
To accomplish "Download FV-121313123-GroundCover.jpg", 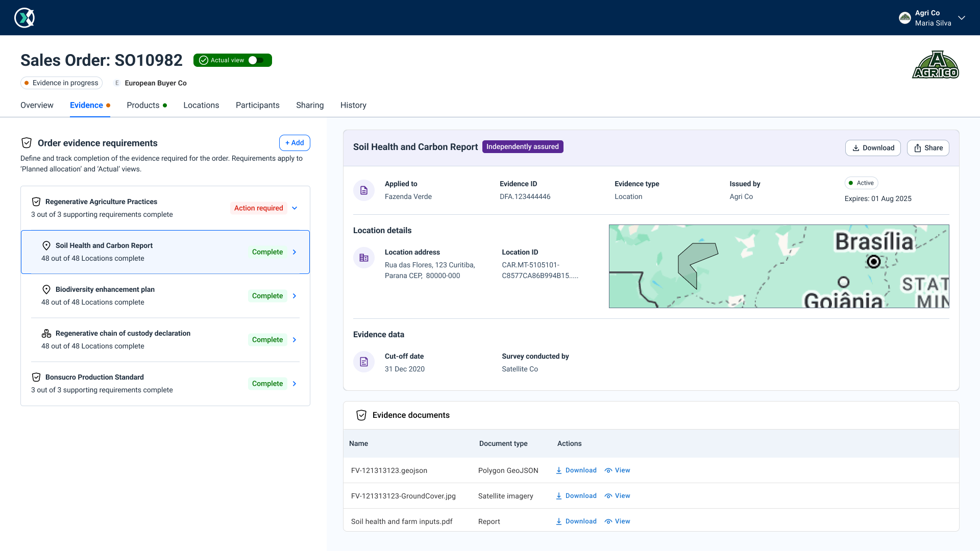I will coord(576,496).
